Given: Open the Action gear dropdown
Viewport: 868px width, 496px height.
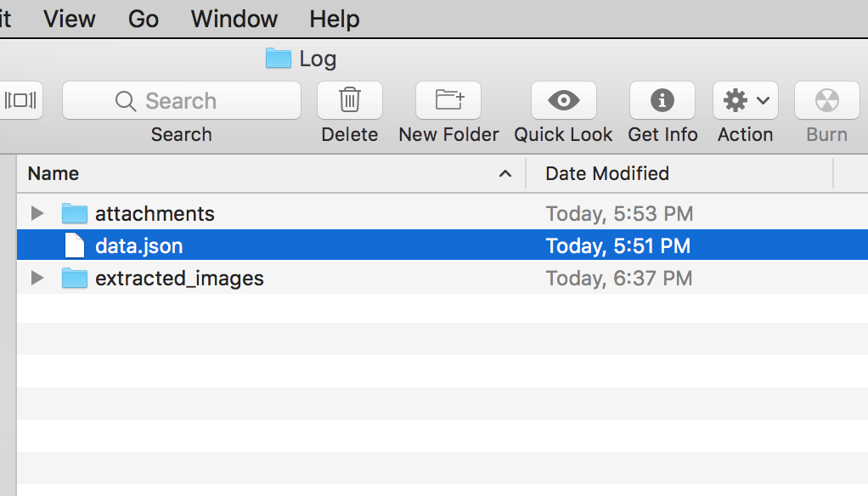Looking at the screenshot, I should 745,100.
